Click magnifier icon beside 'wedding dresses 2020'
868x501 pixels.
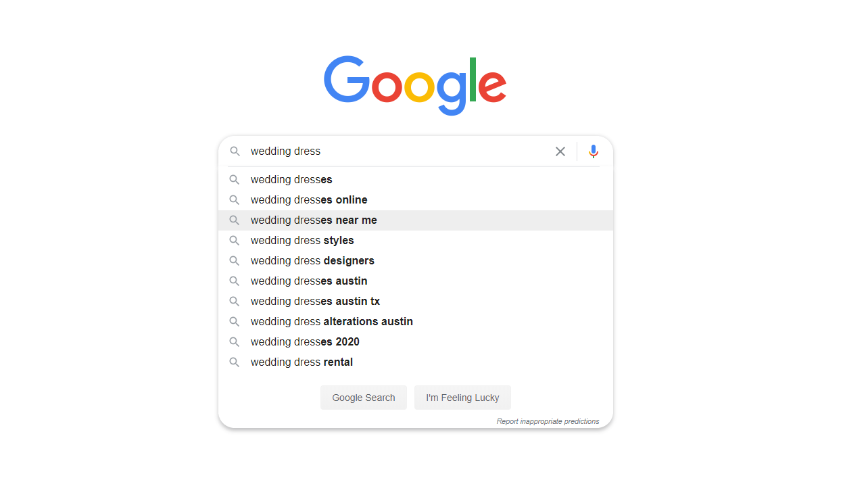[235, 342]
